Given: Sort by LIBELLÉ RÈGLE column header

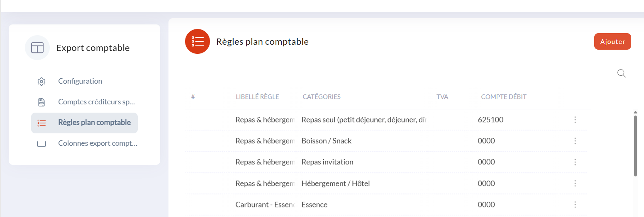Looking at the screenshot, I should click(257, 97).
